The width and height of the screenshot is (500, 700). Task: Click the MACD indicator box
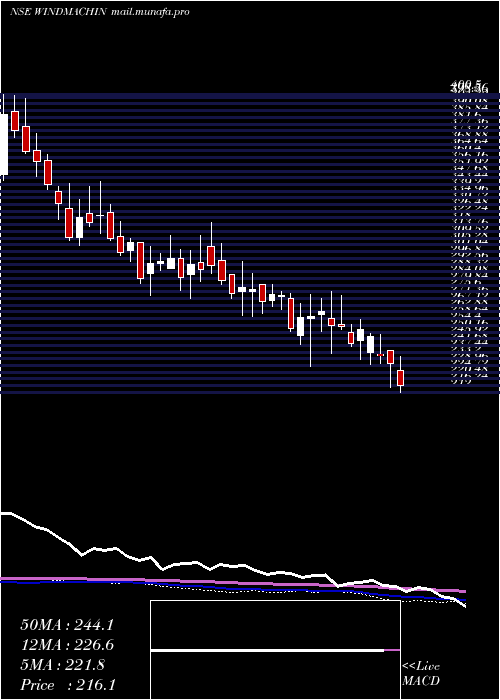point(275,650)
